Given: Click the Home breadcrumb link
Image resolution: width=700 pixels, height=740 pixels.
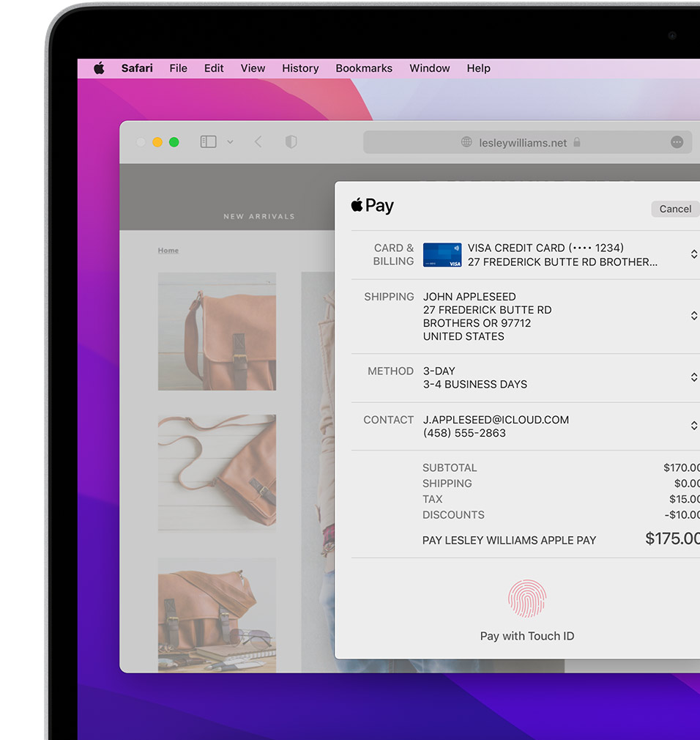Looking at the screenshot, I should [x=168, y=251].
